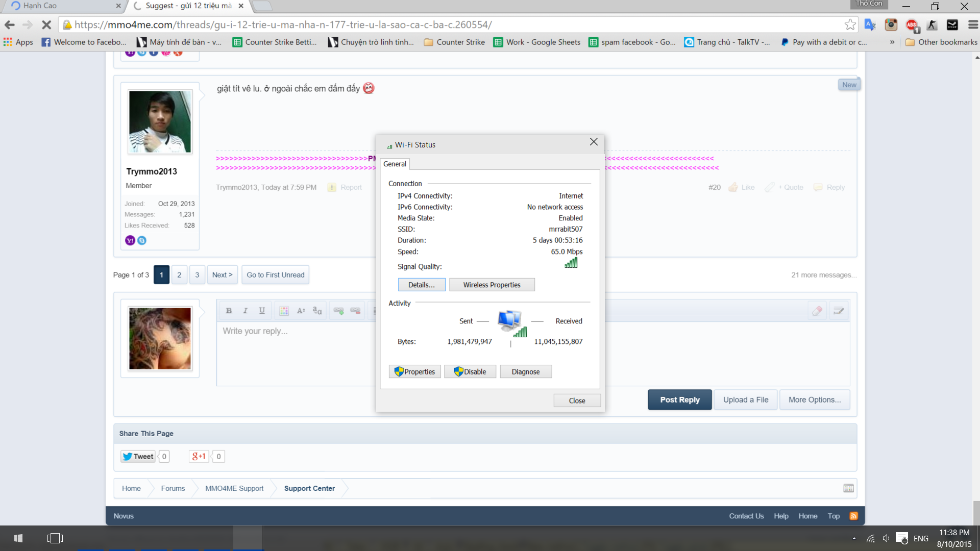Viewport: 980px width, 551px height.
Task: Open the font size dropdown
Action: [x=301, y=311]
